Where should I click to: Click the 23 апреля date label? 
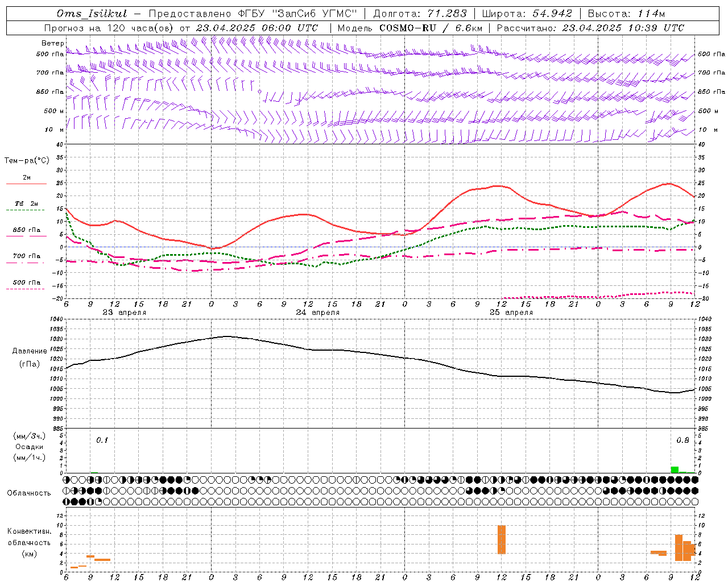[x=124, y=313]
